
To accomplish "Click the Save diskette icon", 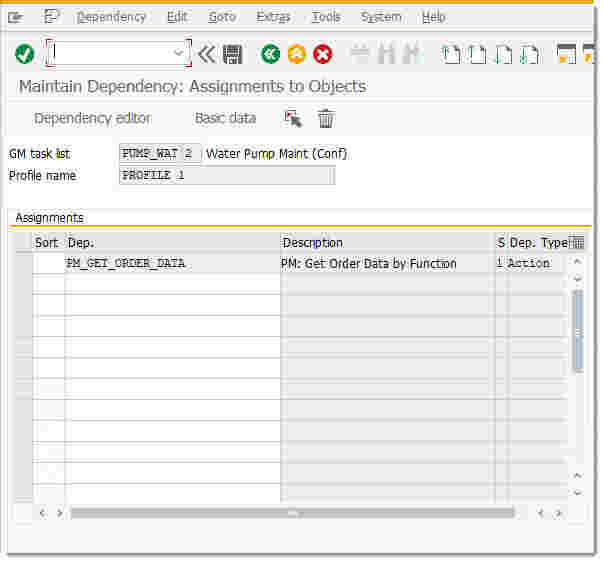I will click(233, 54).
